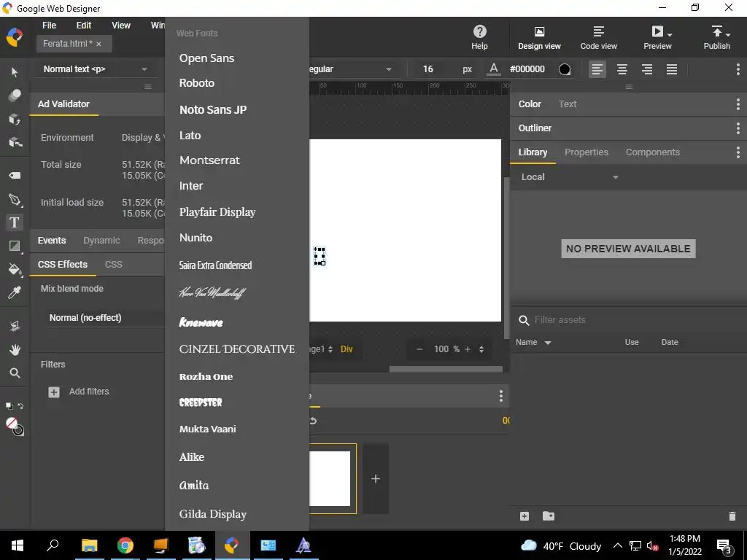Switch to the Text panel tab
Viewport: 747px width, 560px height.
[568, 104]
